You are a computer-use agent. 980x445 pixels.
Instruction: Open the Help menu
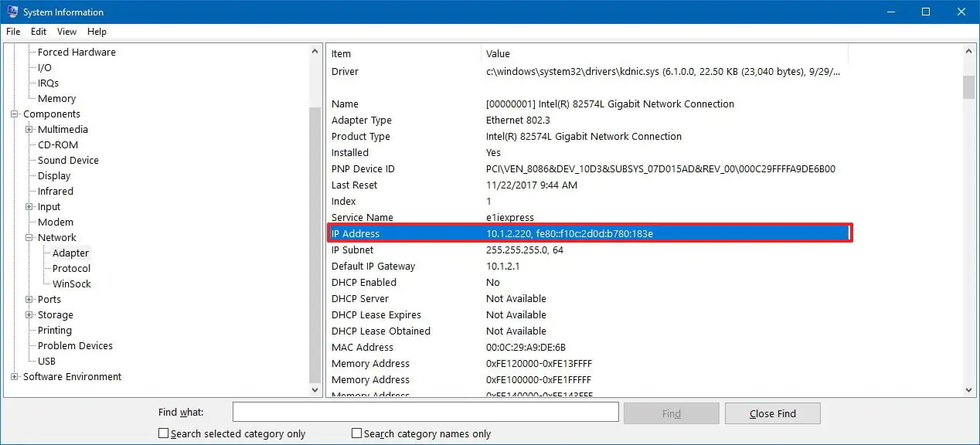pos(97,32)
